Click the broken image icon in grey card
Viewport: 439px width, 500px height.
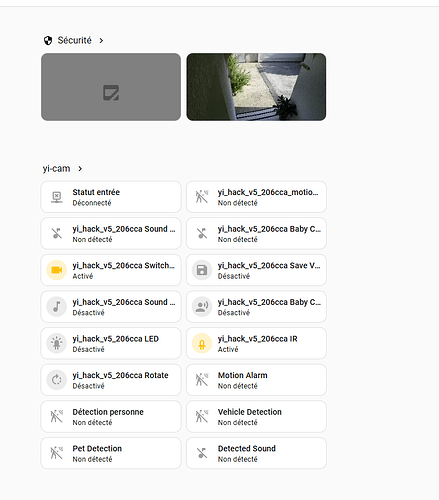coord(111,93)
